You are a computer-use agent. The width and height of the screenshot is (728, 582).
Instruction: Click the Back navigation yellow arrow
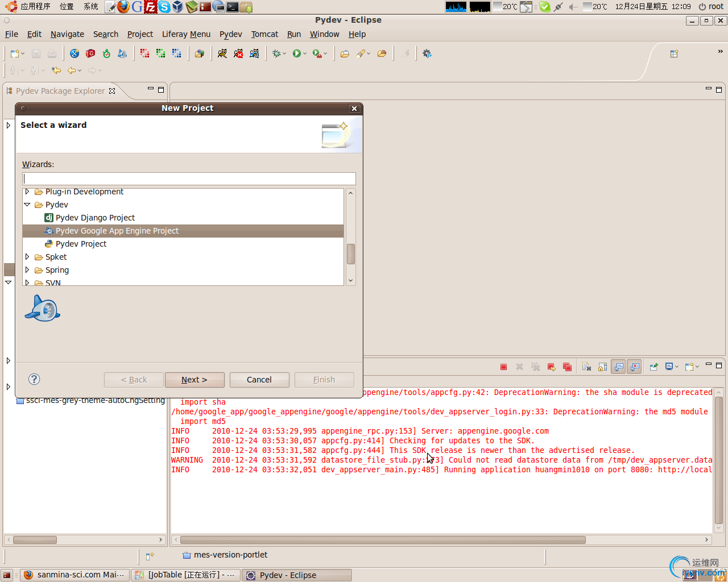72,70
